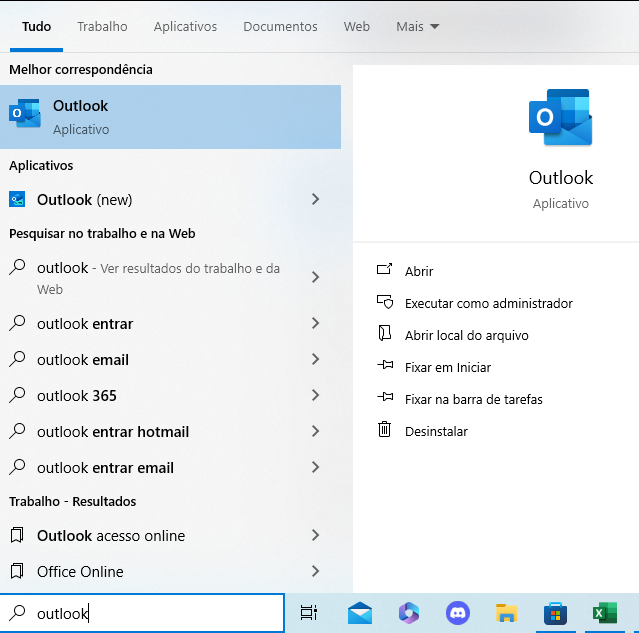Click the search icon beside 'outlook email'
639x633 pixels.
[17, 360]
